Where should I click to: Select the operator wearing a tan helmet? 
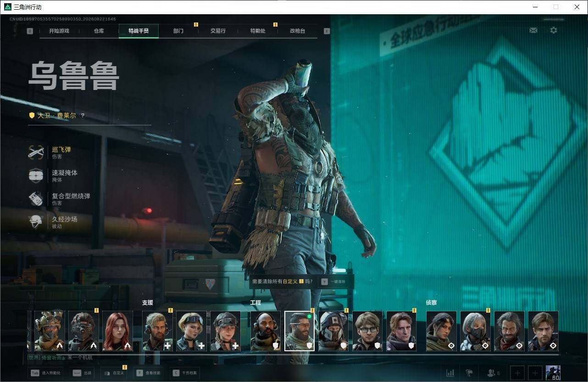pos(50,331)
